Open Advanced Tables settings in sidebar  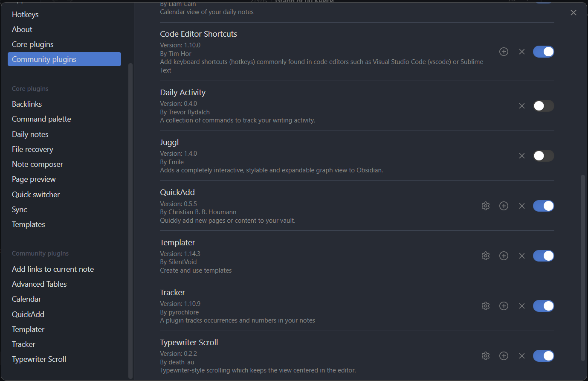click(x=64, y=284)
